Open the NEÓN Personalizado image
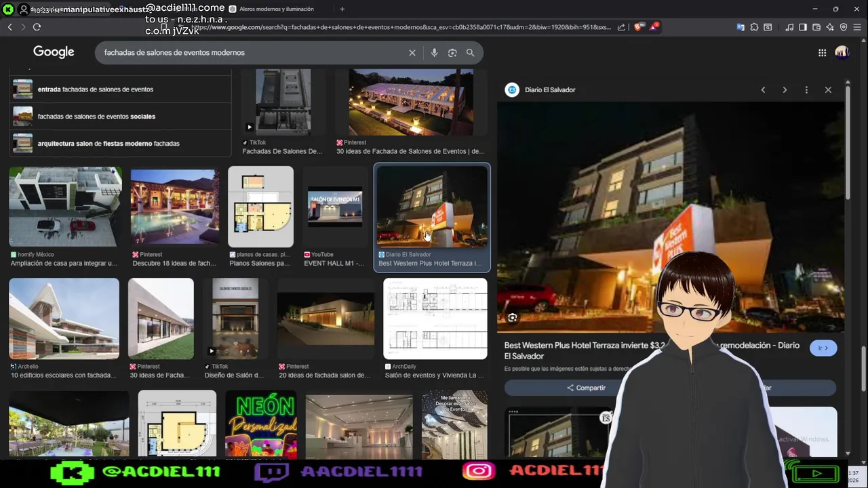 (261, 425)
